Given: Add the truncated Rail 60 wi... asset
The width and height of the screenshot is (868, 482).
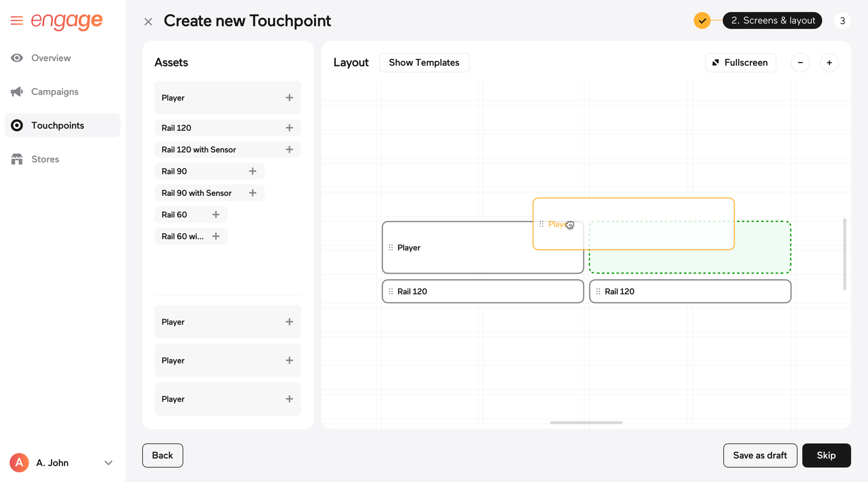Looking at the screenshot, I should click(216, 236).
